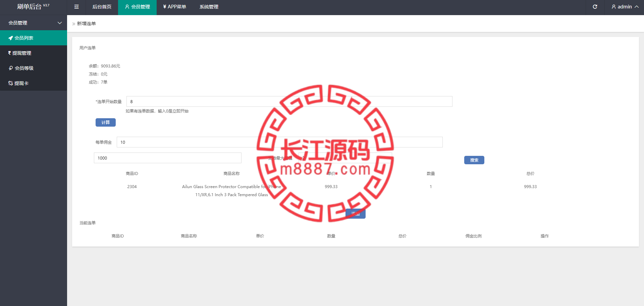Viewport: 644px width, 306px height.
Task: Click the 用户连单 section heading
Action: click(x=88, y=48)
